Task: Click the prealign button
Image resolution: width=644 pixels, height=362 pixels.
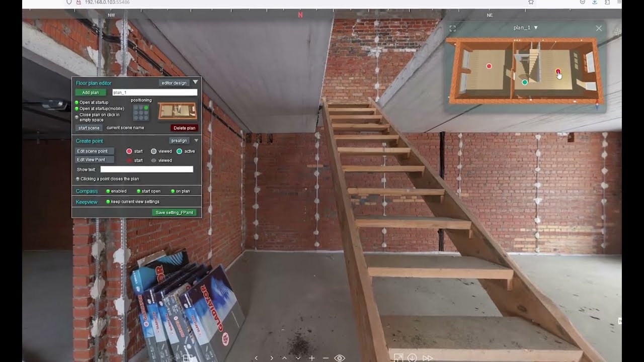Action: (179, 141)
